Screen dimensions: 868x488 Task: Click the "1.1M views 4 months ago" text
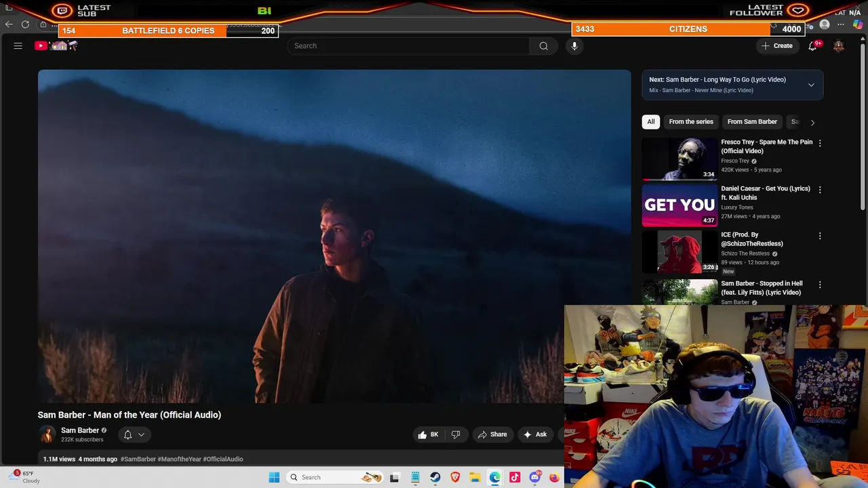80,459
